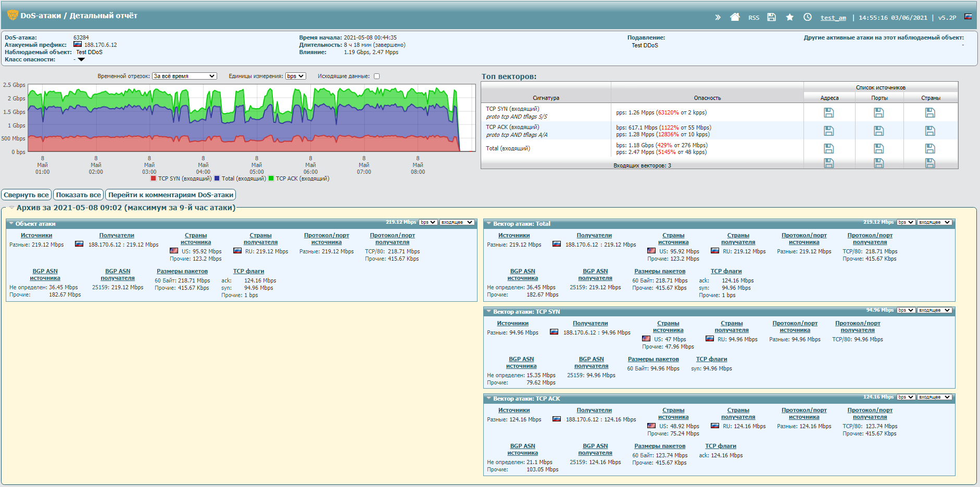
Task: Click the 'Свернуть все' button
Action: pyautogui.click(x=26, y=195)
